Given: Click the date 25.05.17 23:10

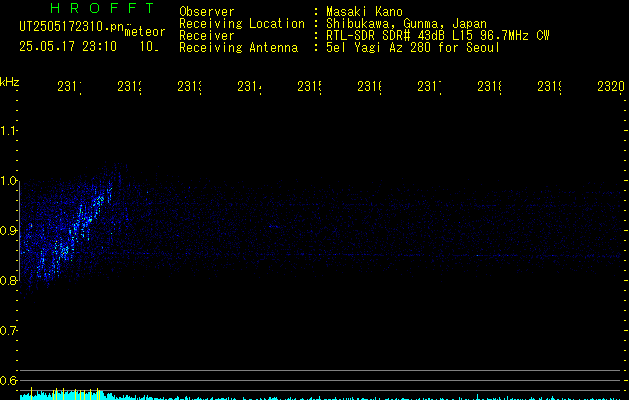Looking at the screenshot, I should coord(68,47).
